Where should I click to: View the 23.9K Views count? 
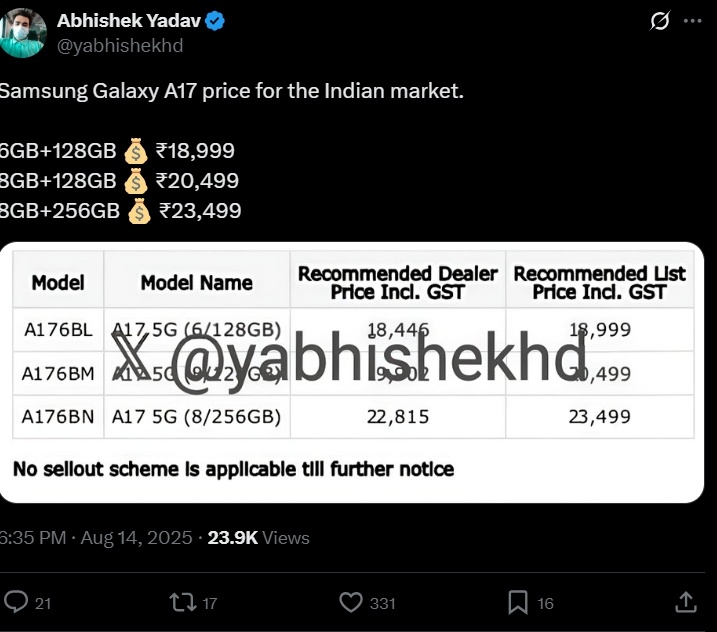point(258,538)
